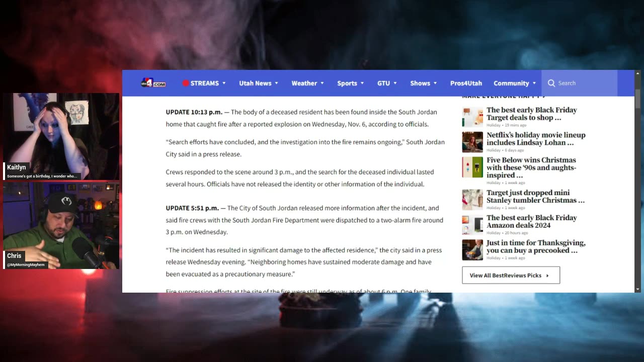Open the Weather menu item
The width and height of the screenshot is (644, 362).
tap(304, 83)
